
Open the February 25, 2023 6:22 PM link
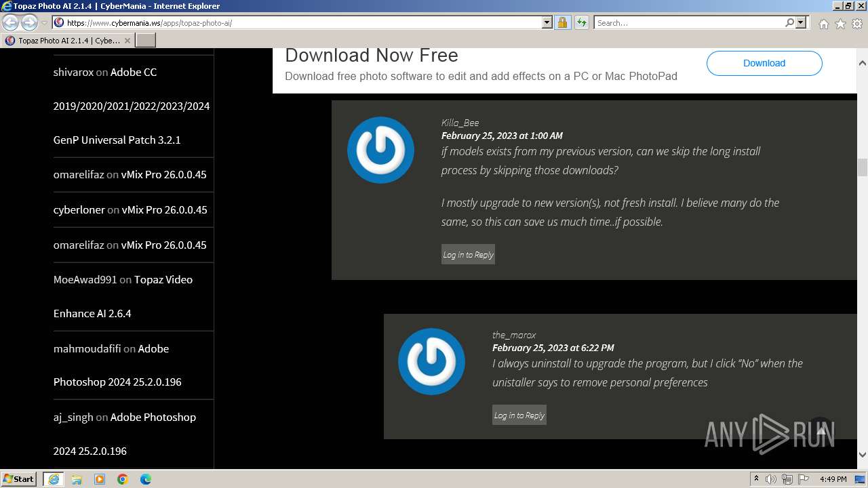553,348
